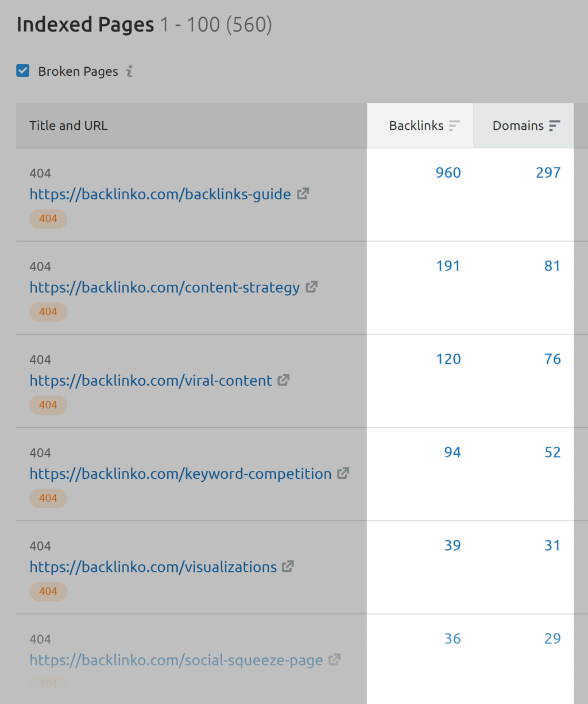Image resolution: width=588 pixels, height=704 pixels.
Task: Click the external link icon next to content-strategy
Action: pos(312,287)
